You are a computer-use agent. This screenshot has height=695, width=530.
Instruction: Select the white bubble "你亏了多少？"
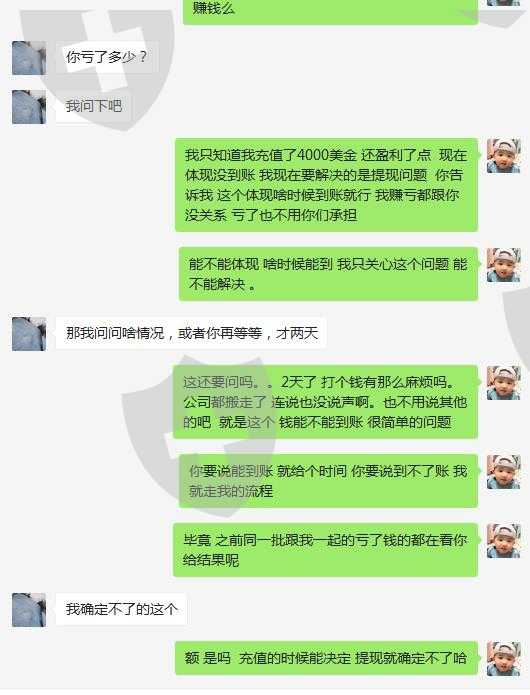(107, 58)
